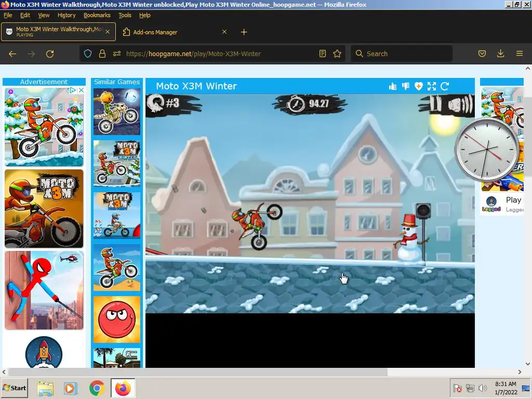Open the beach motorbike game thumbnail
532x399 pixels.
click(117, 268)
